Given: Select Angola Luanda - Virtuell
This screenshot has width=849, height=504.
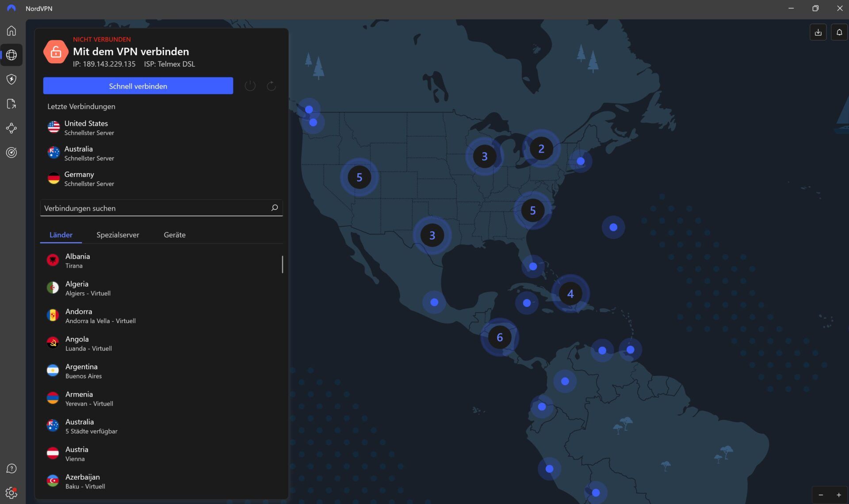Looking at the screenshot, I should (x=161, y=344).
